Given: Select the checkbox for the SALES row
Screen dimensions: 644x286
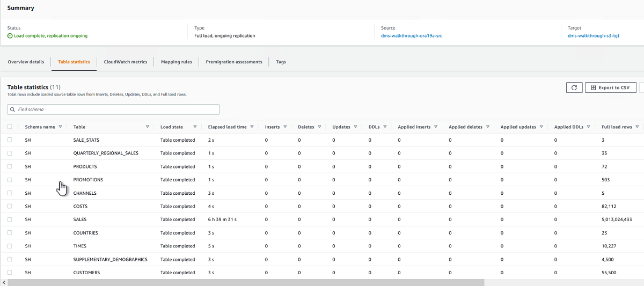Looking at the screenshot, I should 10,219.
